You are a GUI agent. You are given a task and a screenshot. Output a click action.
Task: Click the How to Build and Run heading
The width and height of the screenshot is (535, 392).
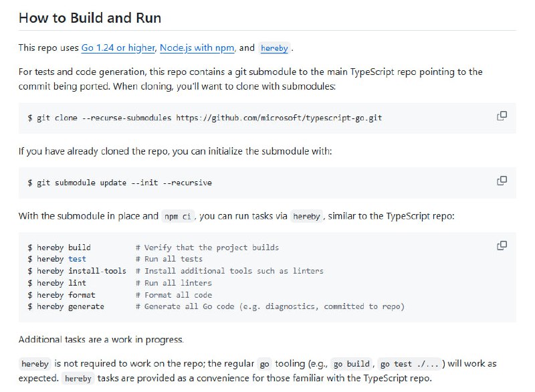click(x=90, y=18)
